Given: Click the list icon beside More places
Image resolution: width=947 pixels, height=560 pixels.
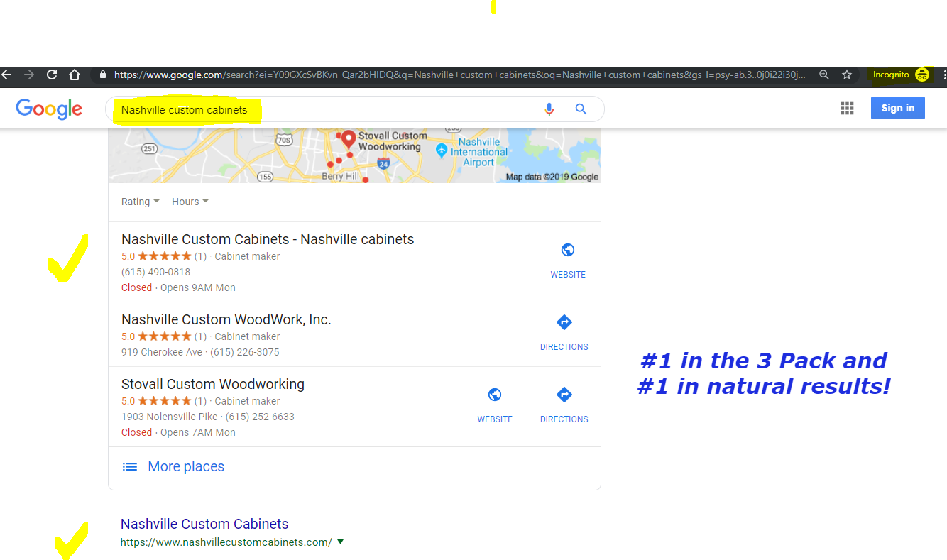Looking at the screenshot, I should pyautogui.click(x=130, y=466).
